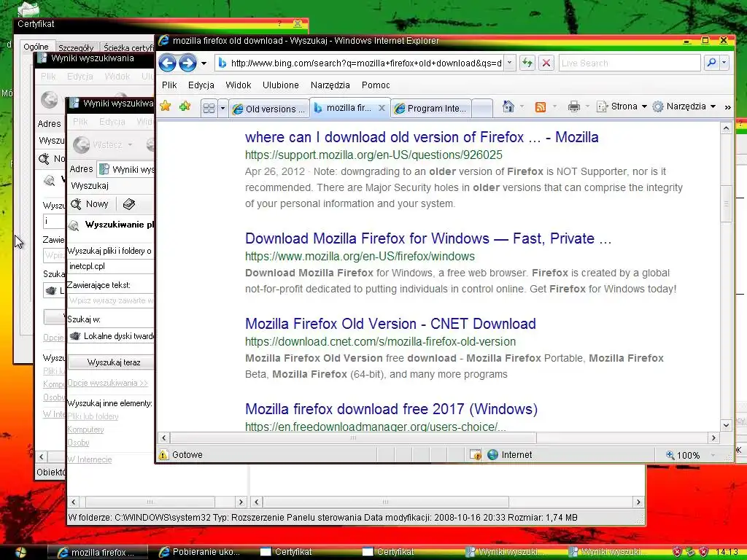Open the Edycja menu in Internet Explorer
This screenshot has width=747, height=560.
point(201,85)
